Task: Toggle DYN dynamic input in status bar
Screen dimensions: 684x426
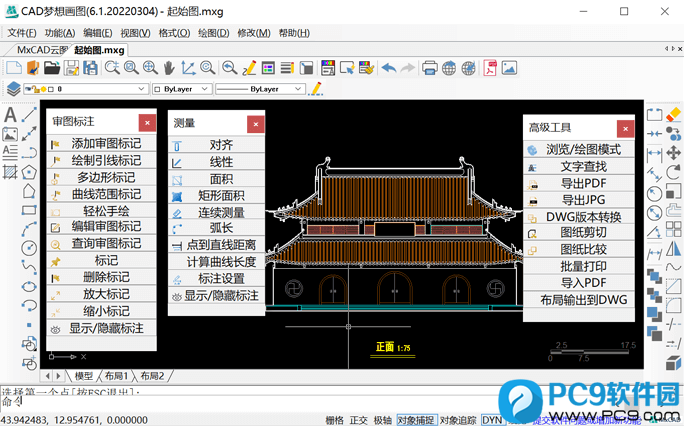Action: 492,420
